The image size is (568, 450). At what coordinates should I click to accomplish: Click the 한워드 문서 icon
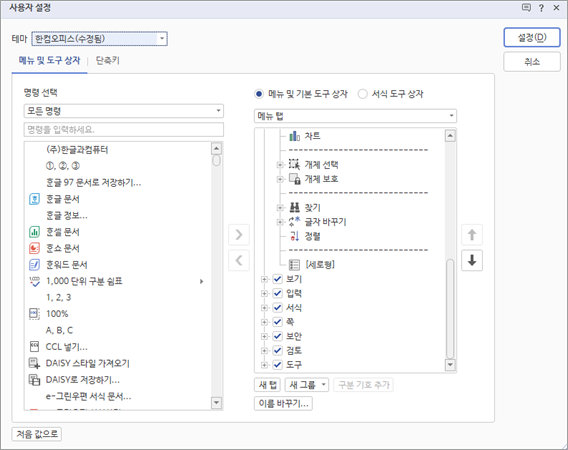[34, 265]
